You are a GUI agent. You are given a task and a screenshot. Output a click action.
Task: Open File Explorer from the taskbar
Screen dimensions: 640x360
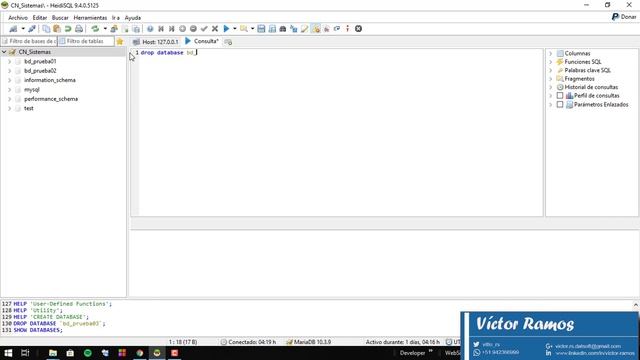pyautogui.click(x=53, y=353)
